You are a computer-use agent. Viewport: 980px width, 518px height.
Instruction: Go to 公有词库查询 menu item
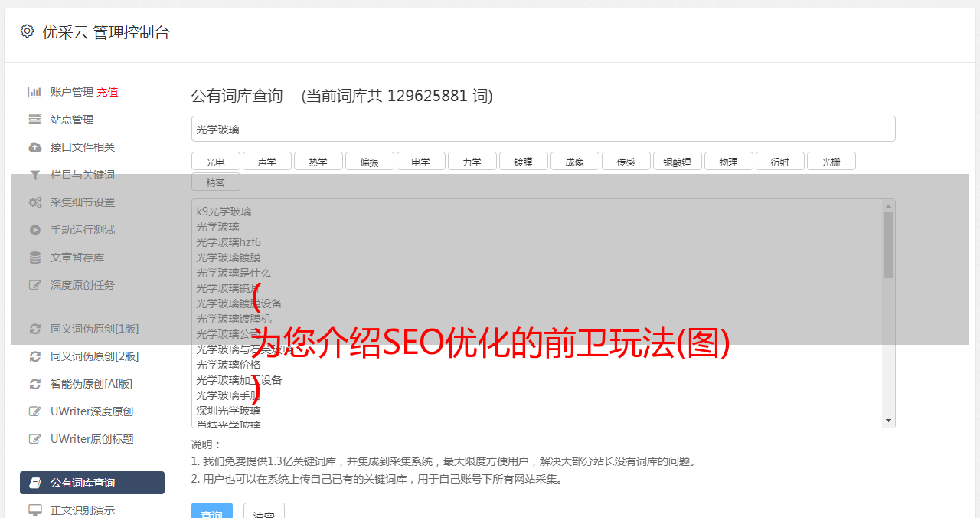pos(92,483)
